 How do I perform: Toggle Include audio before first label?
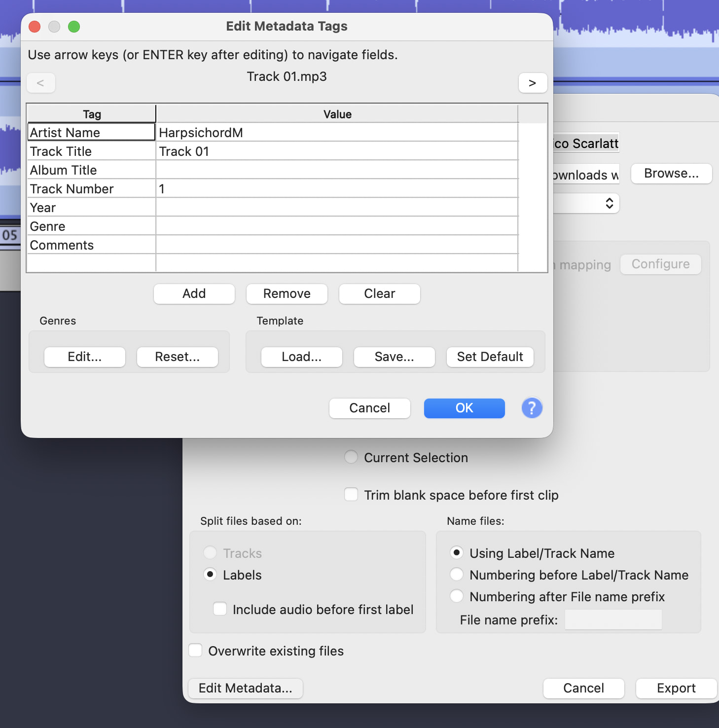coord(220,609)
